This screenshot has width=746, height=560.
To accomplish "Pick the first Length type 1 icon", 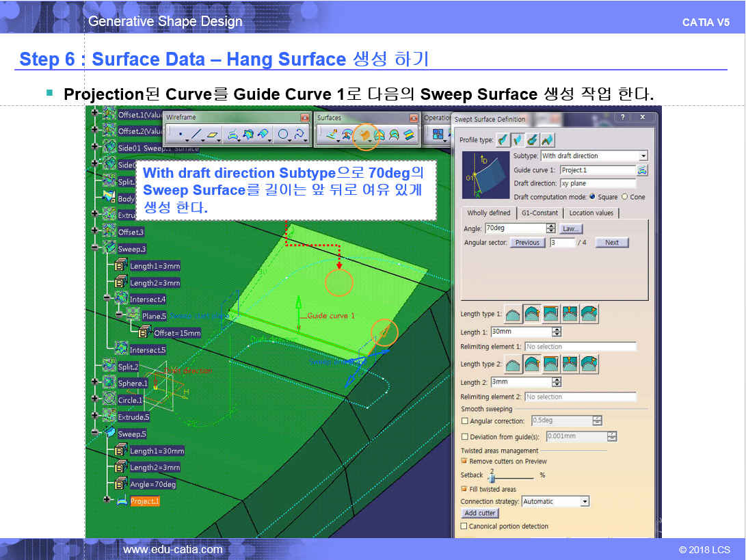I will 512,314.
